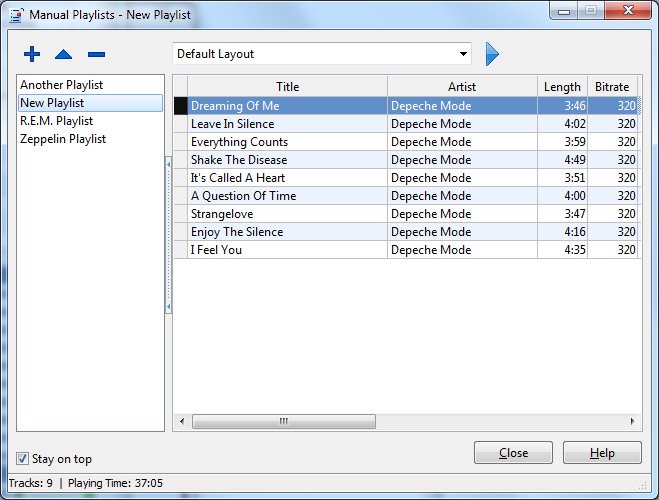Click Artist cell of A Question Of Time row
The image size is (659, 500).
[462, 196]
